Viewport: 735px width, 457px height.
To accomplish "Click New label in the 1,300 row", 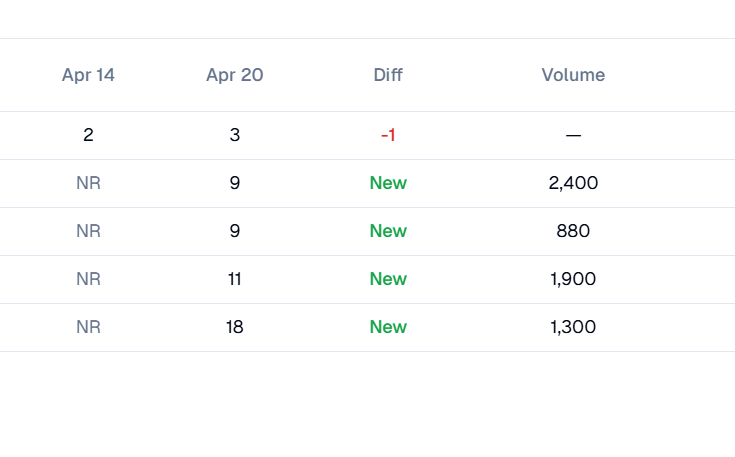I will coord(388,327).
